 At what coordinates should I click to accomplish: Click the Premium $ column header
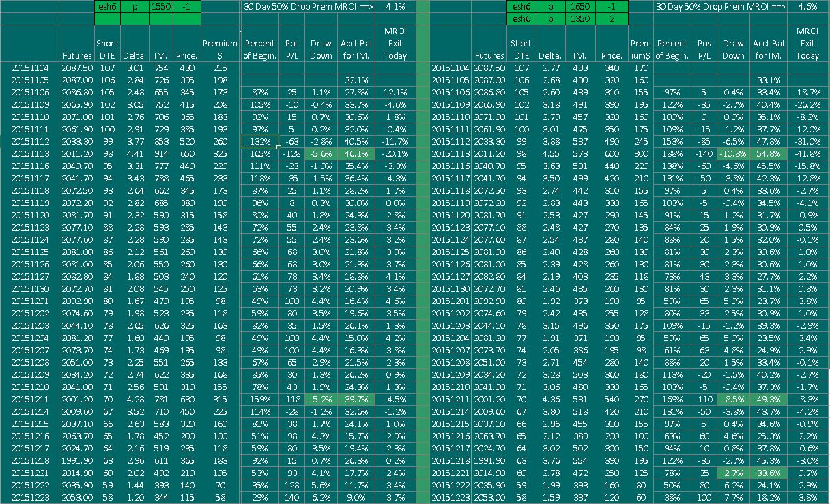click(220, 49)
